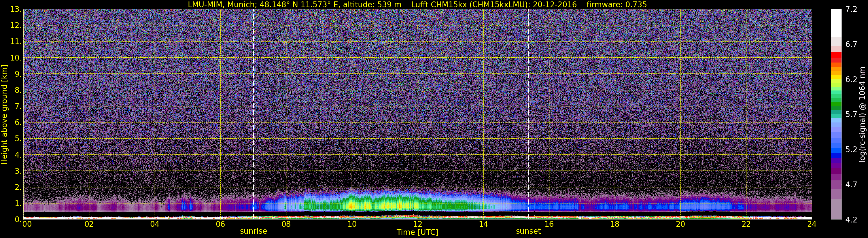Click the plot title "LMU-MIM, Munich" text

[222, 4]
